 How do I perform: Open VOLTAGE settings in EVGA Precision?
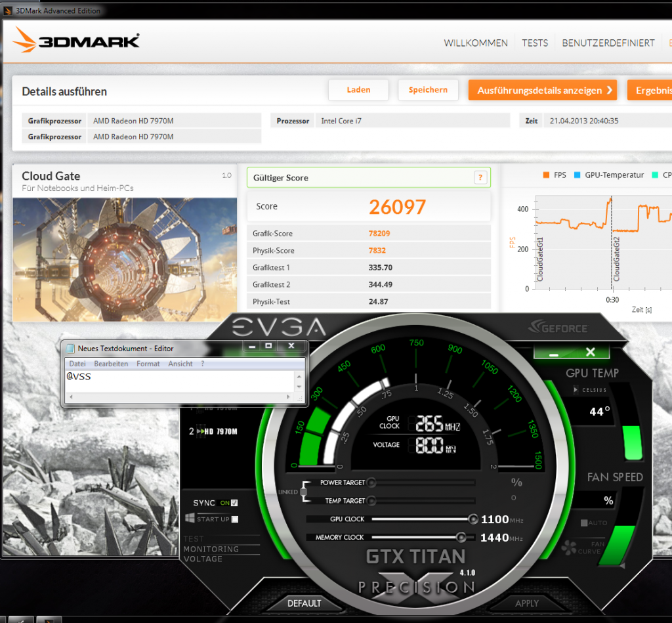(x=203, y=559)
